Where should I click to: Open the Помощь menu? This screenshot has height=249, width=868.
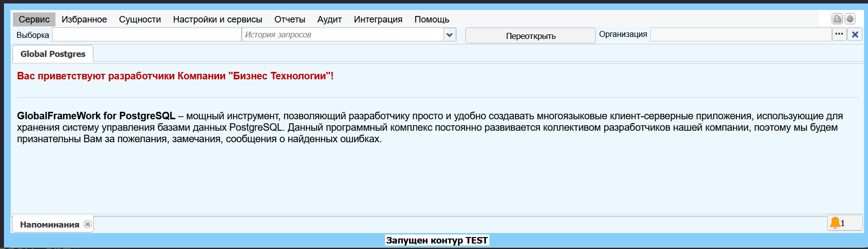pos(432,19)
